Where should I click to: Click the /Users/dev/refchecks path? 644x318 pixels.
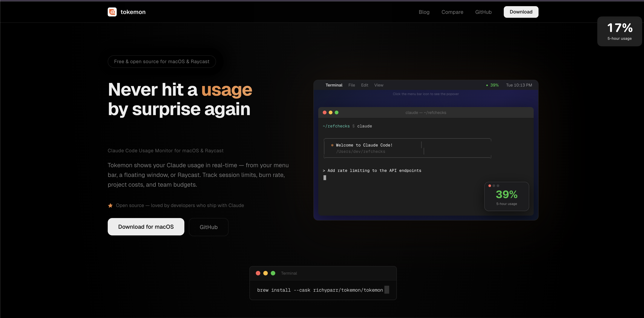(361, 152)
